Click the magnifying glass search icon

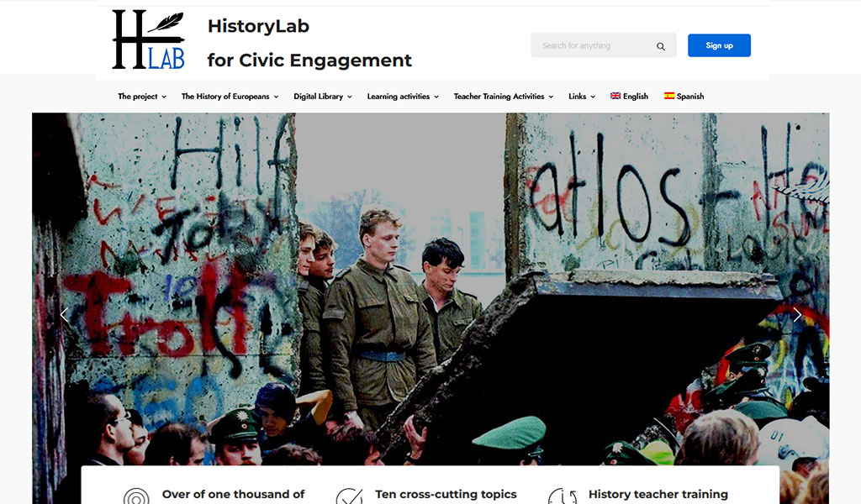(661, 46)
